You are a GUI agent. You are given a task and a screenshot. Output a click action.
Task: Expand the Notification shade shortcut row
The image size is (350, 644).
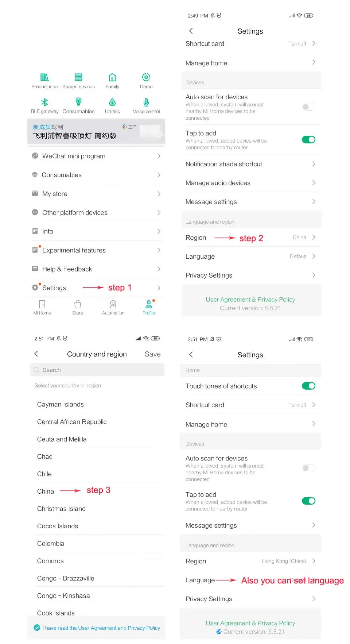(x=250, y=164)
